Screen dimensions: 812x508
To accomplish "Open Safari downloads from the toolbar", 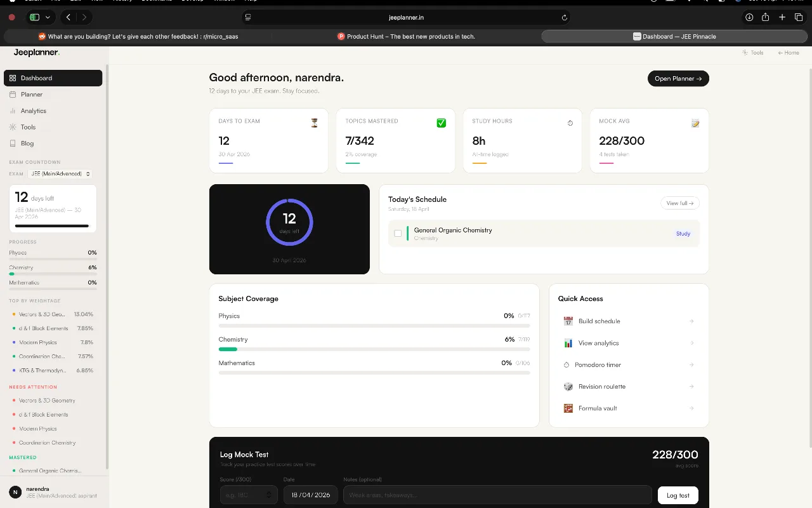I will click(749, 17).
